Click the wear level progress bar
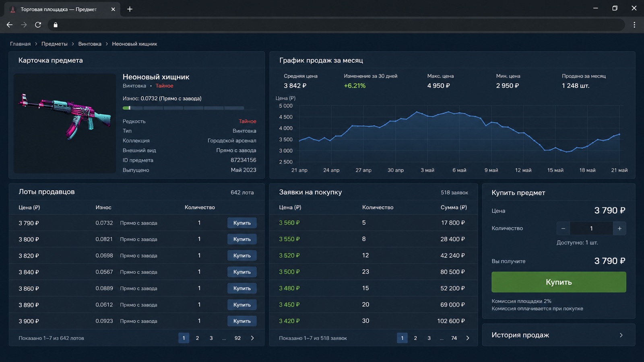Screen dimensions: 644x362 click(x=184, y=108)
